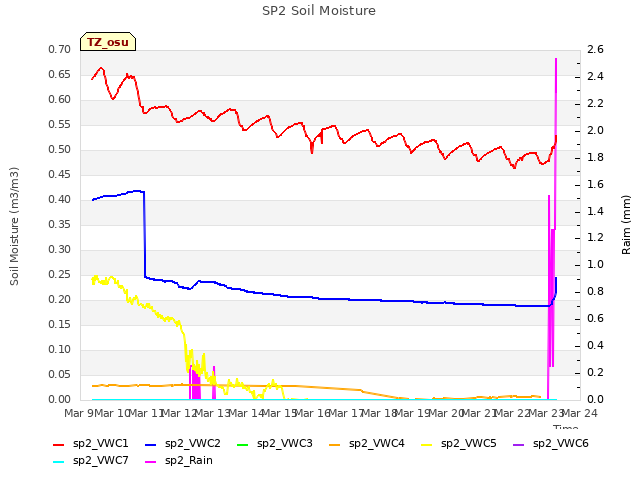Click the 0.25 left axis tick label
The image size is (640, 480).
(60, 275)
